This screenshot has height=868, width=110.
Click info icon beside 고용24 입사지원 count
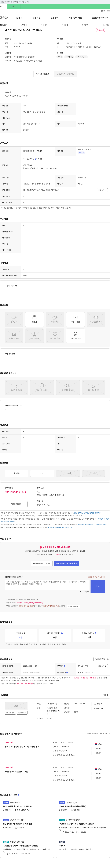click(95, 633)
